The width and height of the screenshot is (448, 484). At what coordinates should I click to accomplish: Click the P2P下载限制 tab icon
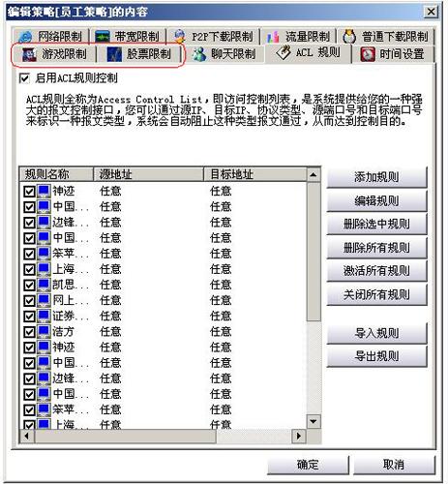pos(180,36)
